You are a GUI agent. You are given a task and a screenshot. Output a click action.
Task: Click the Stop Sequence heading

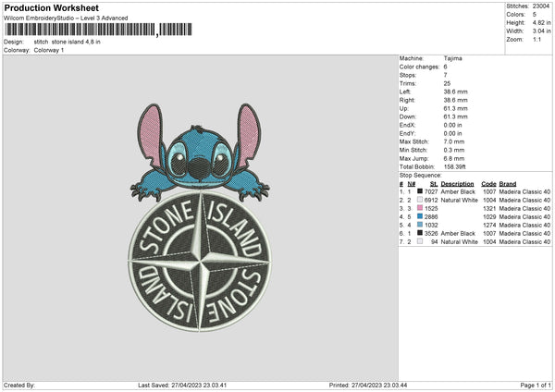coord(421,176)
